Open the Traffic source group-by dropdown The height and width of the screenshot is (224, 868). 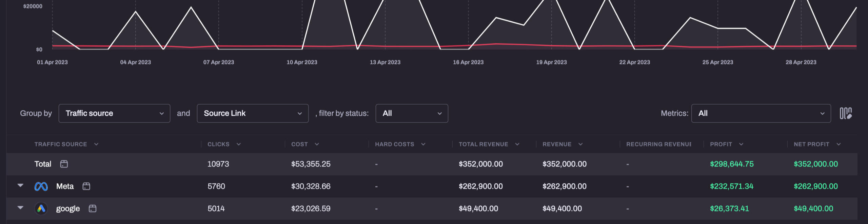tap(114, 113)
